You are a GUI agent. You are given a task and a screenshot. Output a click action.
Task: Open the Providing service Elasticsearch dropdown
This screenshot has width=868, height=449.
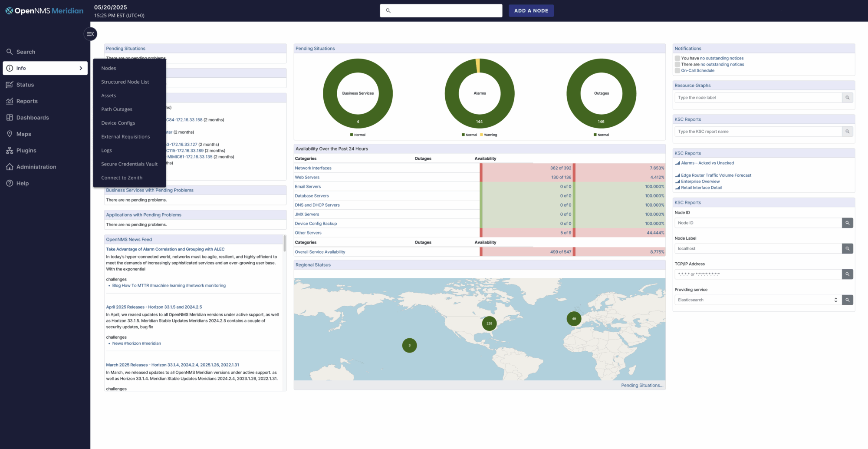[757, 300]
